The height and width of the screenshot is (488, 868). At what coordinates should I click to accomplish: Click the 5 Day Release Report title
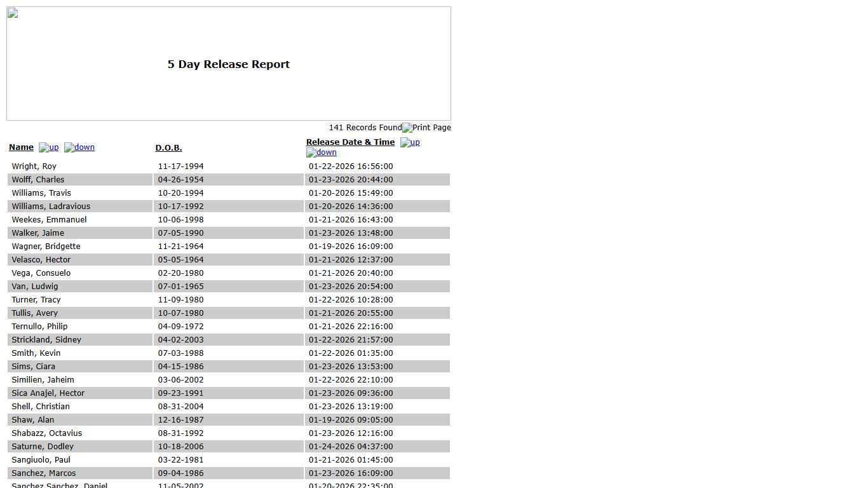(x=229, y=64)
